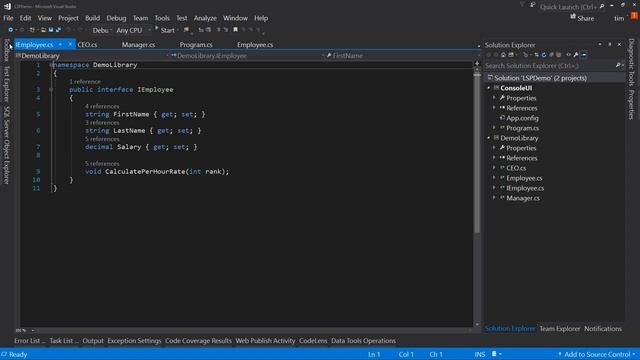640x360 pixels.
Task: Click the Save toolbar icon
Action: click(51, 30)
